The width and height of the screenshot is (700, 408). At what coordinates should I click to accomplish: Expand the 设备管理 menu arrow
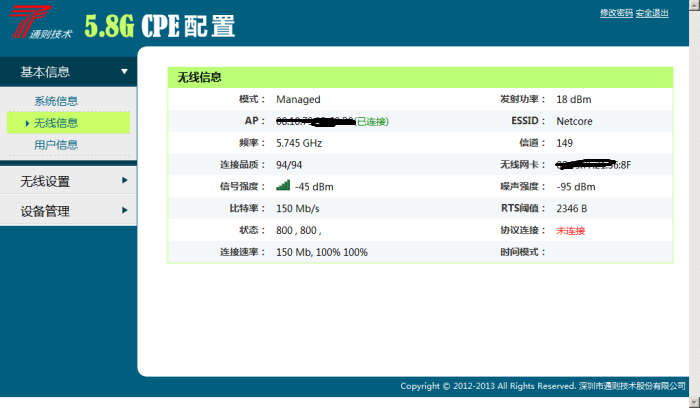(x=125, y=210)
